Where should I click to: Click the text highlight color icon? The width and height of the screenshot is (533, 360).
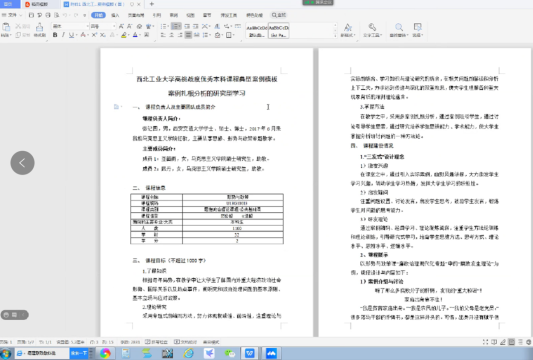124,35
